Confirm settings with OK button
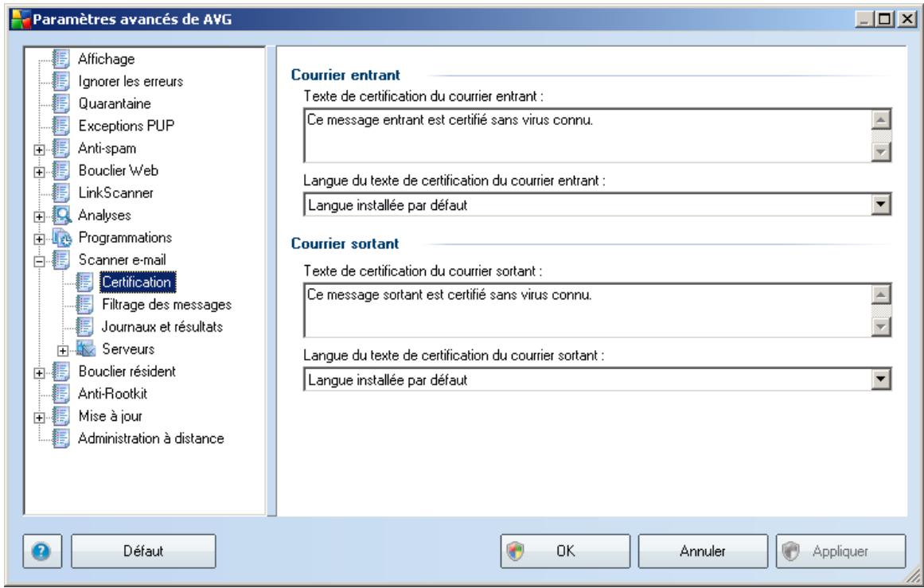 pos(565,551)
